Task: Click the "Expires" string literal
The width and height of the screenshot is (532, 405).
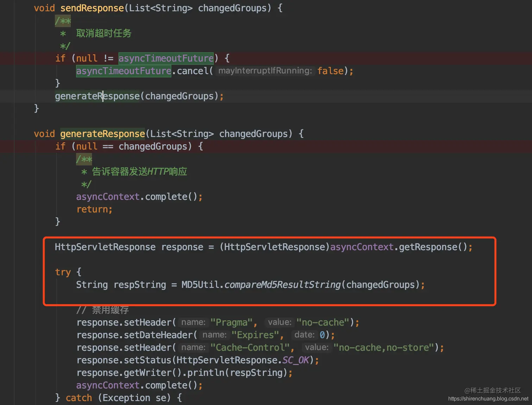Action: tap(255, 335)
